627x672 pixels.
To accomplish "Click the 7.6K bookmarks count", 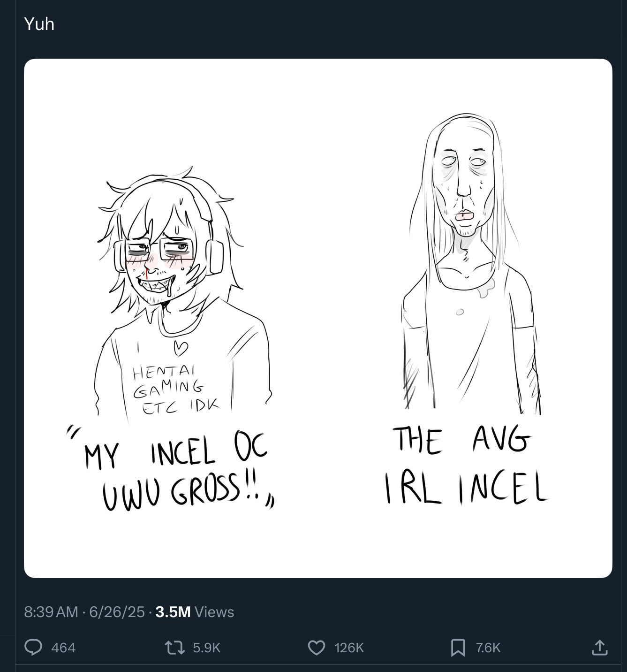I will click(x=488, y=648).
